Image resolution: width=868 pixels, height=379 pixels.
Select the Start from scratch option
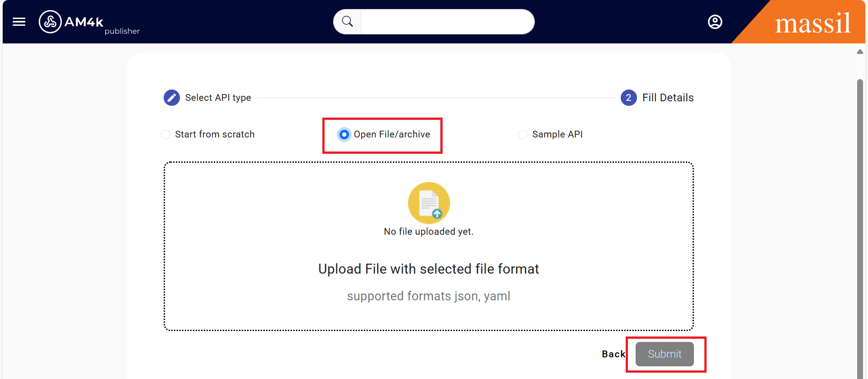tap(166, 135)
